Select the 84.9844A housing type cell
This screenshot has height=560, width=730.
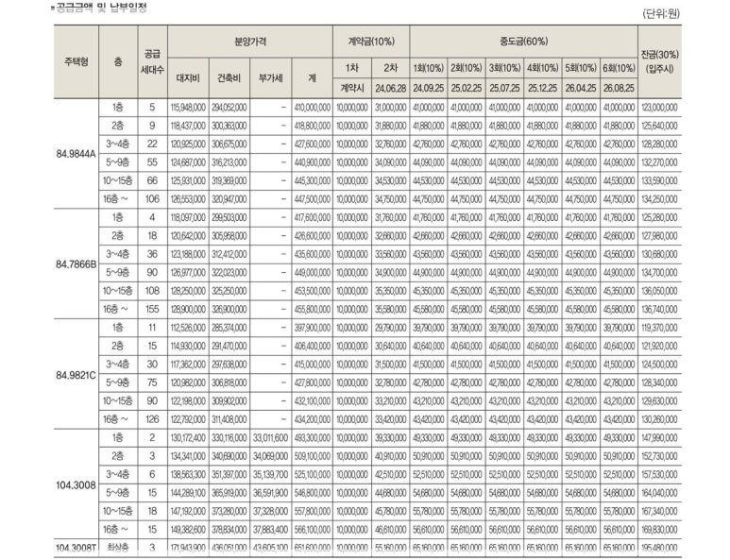click(x=76, y=154)
